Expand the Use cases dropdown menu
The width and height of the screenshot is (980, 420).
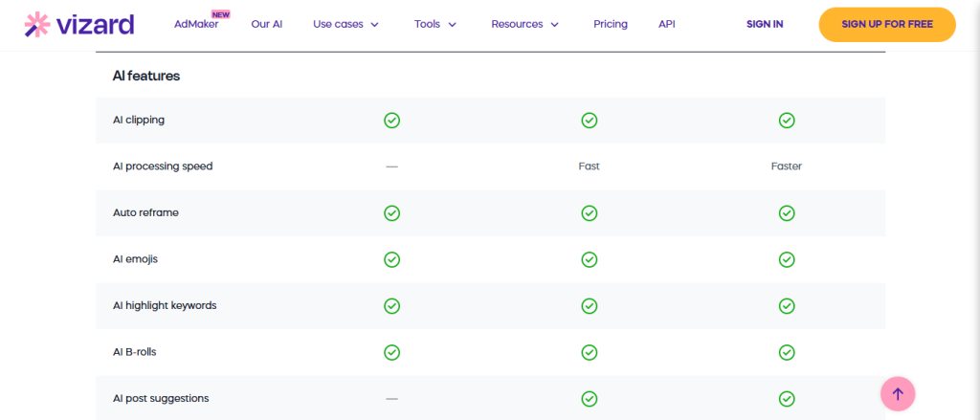[x=345, y=25]
